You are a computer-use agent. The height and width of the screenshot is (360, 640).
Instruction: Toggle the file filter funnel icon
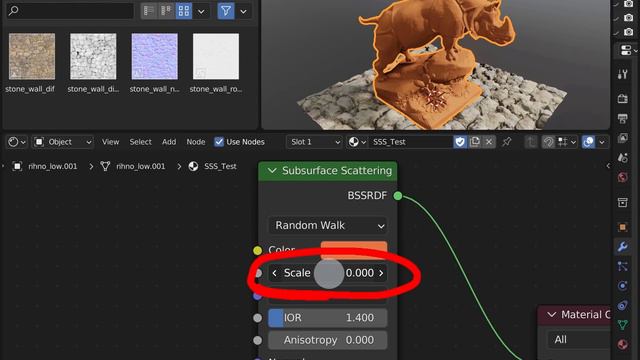(x=226, y=11)
